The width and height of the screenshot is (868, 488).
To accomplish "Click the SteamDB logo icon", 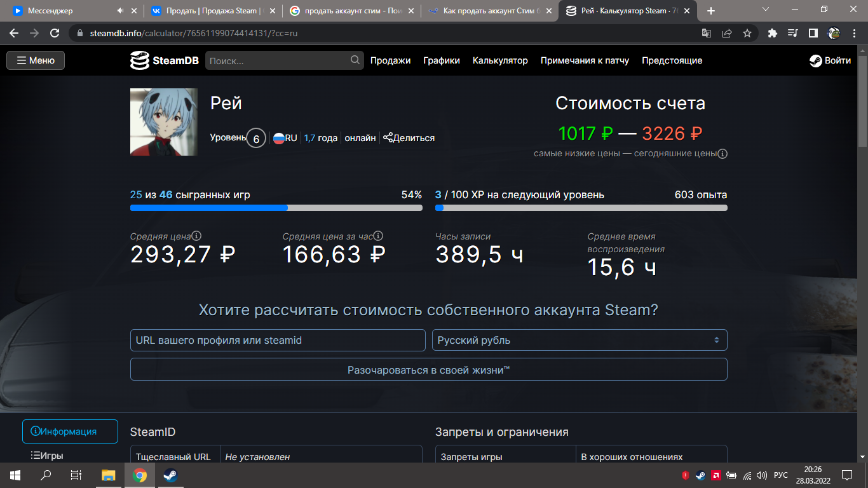I will (140, 60).
